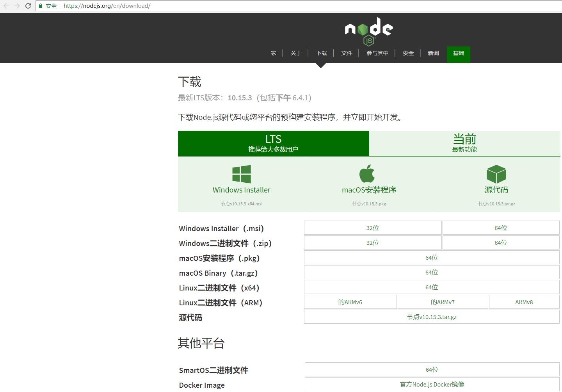This screenshot has height=392, width=562.
Task: Download macOS安装程序 (.pkg) 64位
Action: tap(432, 258)
